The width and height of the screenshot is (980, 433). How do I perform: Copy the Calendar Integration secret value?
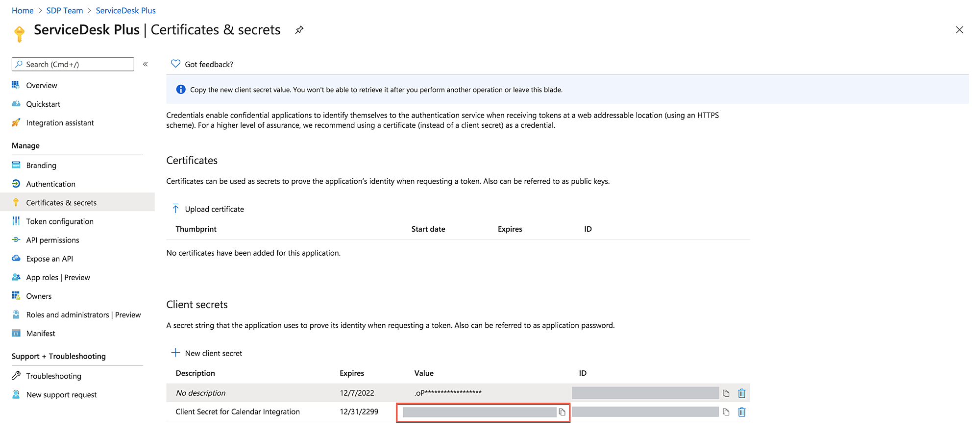tap(562, 412)
